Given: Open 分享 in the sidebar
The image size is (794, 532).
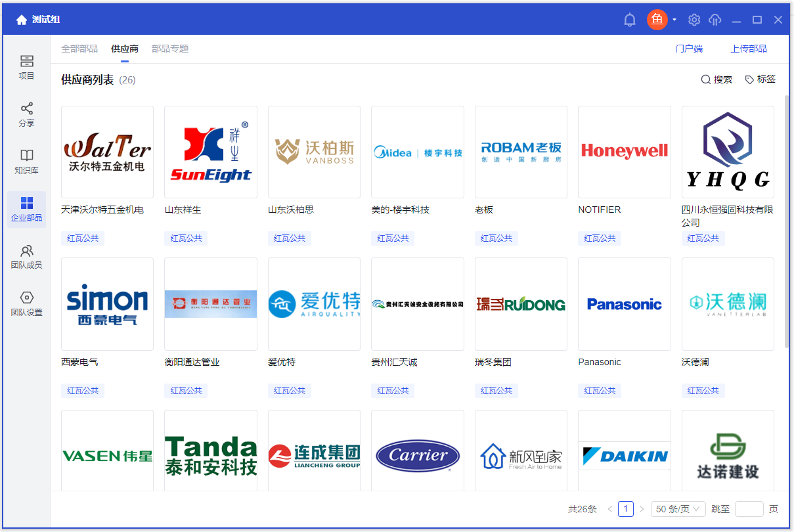Looking at the screenshot, I should coord(26,115).
